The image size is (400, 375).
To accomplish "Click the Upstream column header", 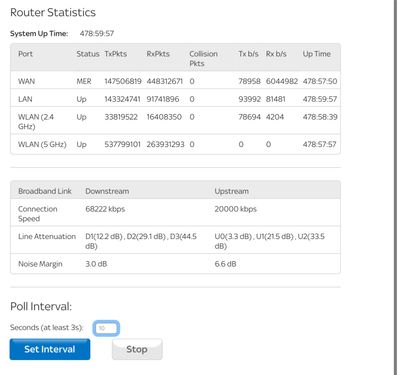I will 231,191.
